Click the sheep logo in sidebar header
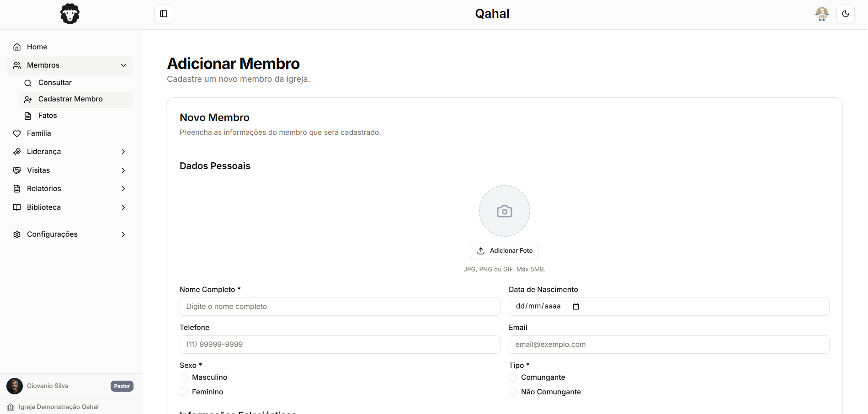 tap(70, 14)
